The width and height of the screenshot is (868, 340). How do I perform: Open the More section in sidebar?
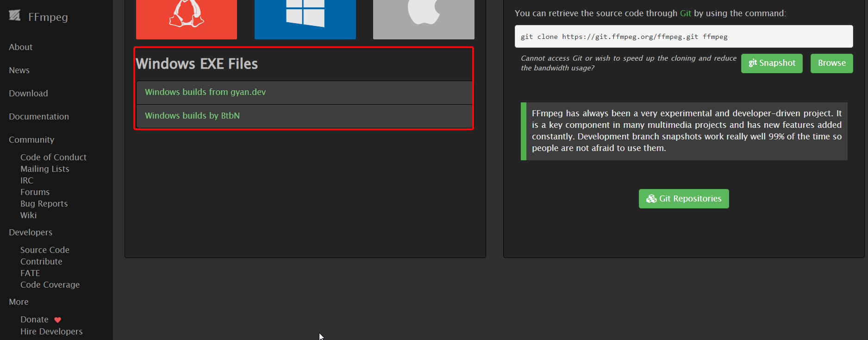click(x=19, y=302)
